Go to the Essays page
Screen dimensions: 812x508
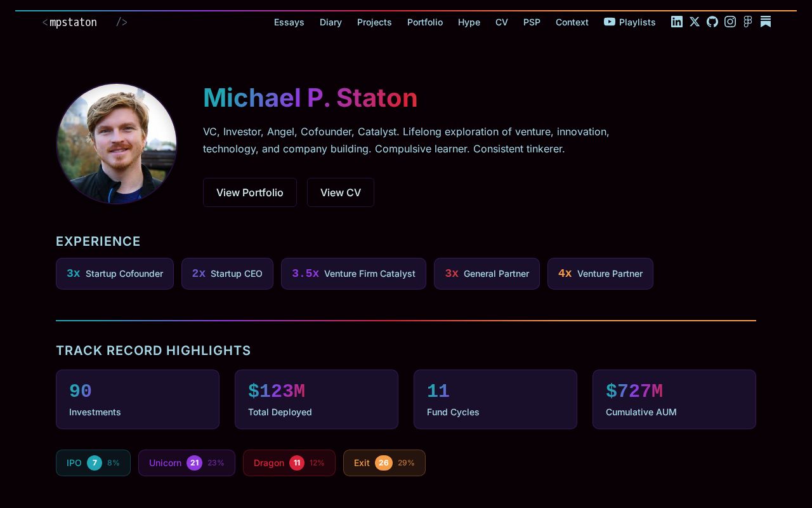click(289, 22)
